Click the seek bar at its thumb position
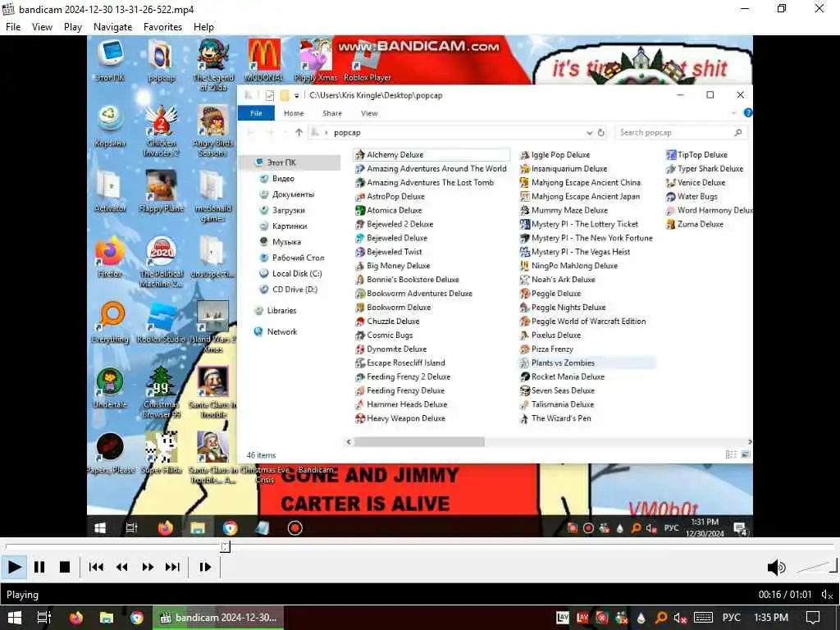840x630 pixels. tap(226, 546)
